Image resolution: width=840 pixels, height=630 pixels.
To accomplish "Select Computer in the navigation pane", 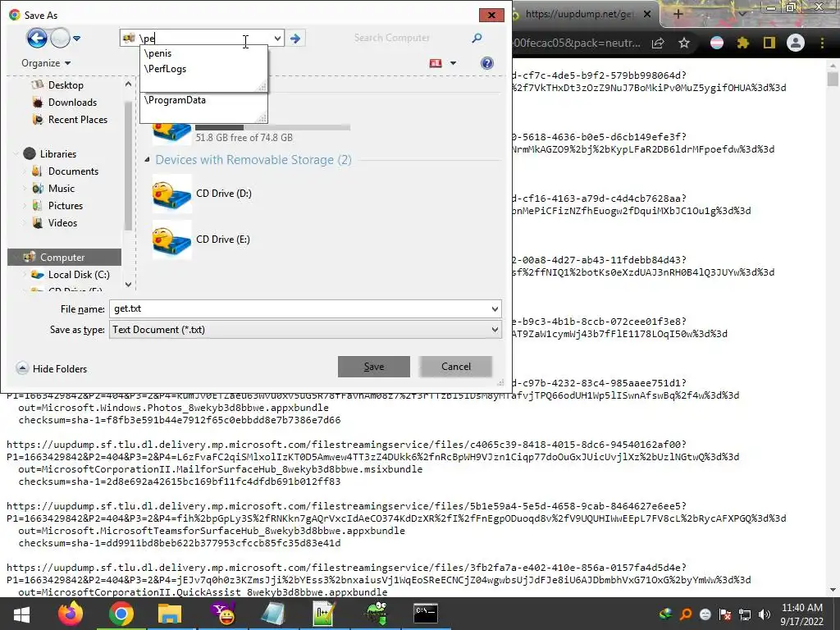I will click(x=65, y=257).
